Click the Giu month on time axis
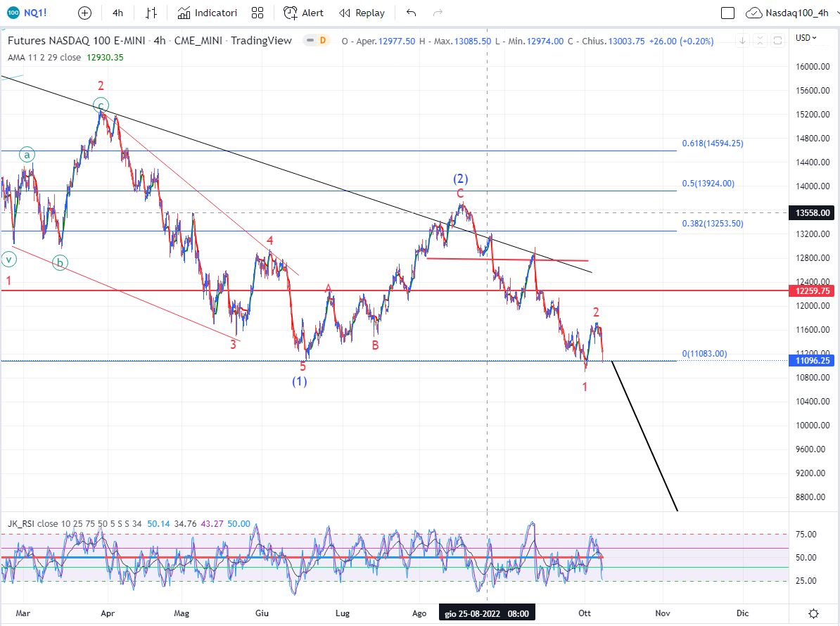This screenshot has height=626, width=840. click(262, 613)
